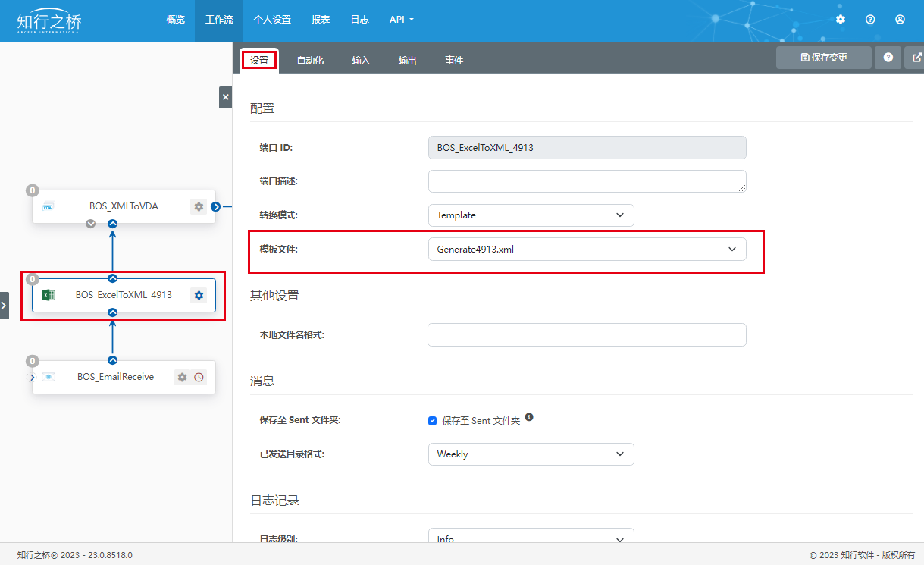Screen dimensions: 924x565
Task: Expand the 转换模式 Template dropdown
Action: click(x=531, y=215)
